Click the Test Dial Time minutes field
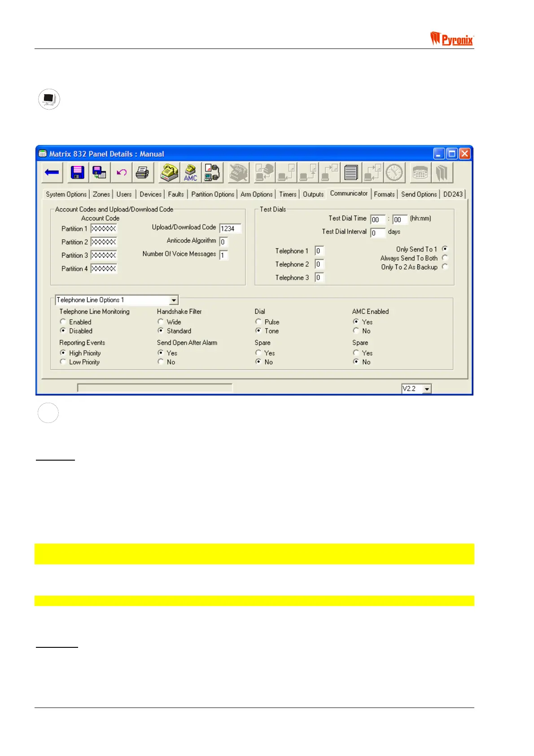534x756 pixels. click(x=400, y=220)
